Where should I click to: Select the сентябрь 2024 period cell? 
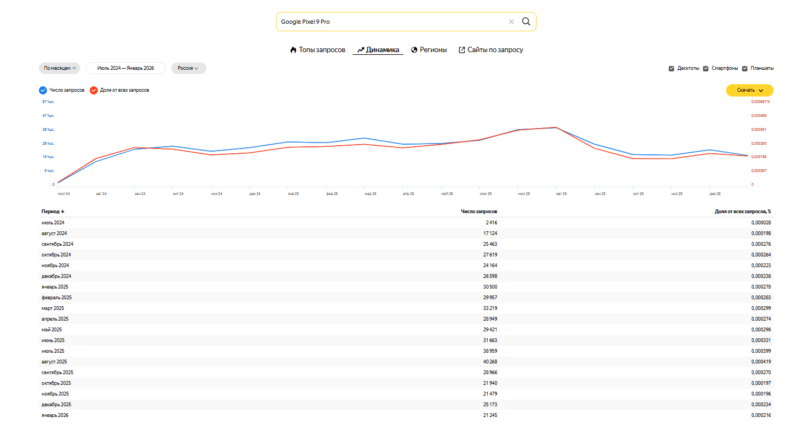[x=57, y=244]
